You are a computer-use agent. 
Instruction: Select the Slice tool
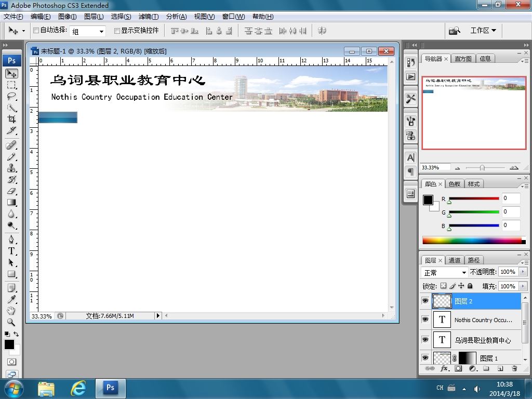11,130
